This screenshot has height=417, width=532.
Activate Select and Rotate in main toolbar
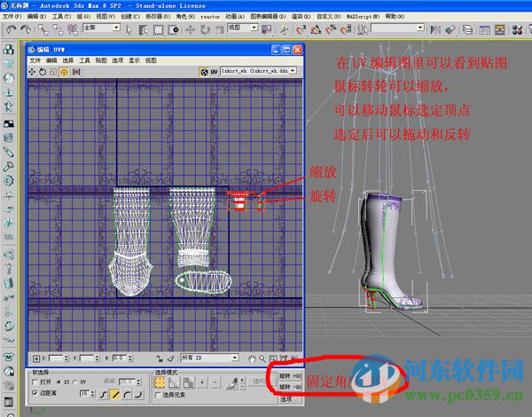(x=205, y=30)
